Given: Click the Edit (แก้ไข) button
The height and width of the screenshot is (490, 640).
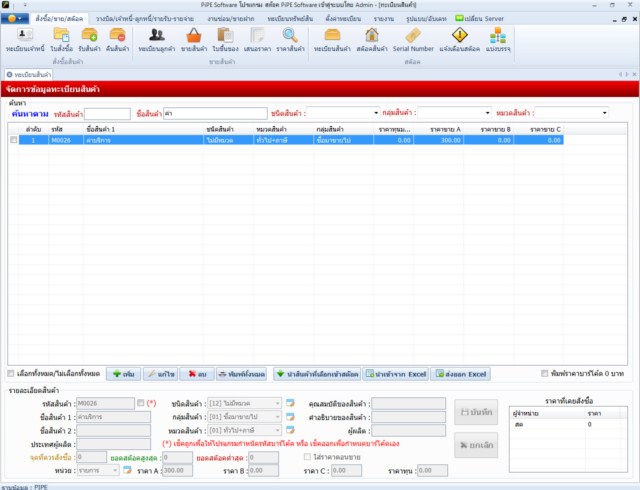Looking at the screenshot, I should point(160,374).
